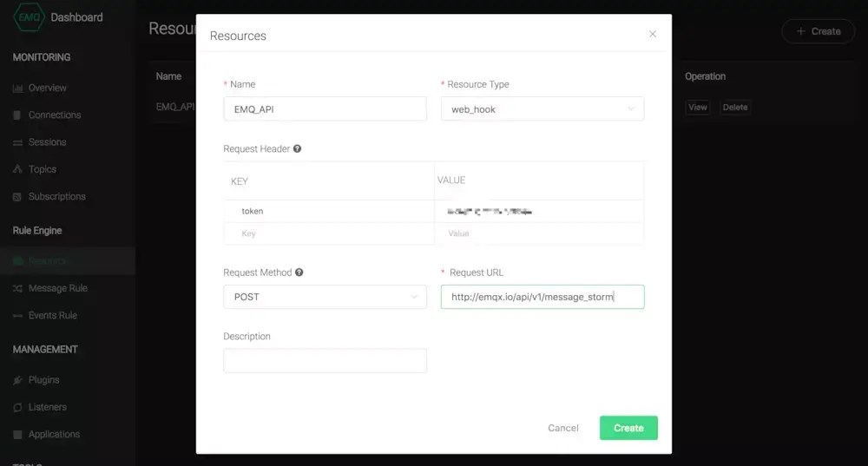This screenshot has width=868, height=466.
Task: Click the Listeners icon in sidebar
Action: pos(17,407)
